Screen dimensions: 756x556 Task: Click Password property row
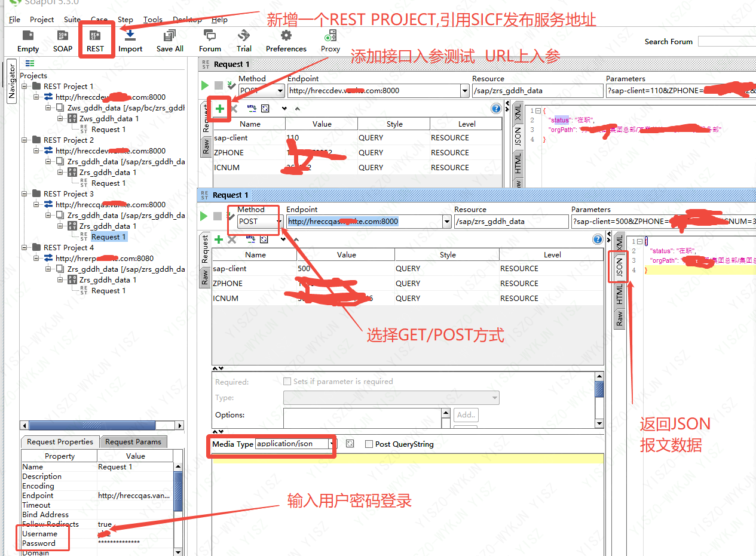(x=97, y=543)
